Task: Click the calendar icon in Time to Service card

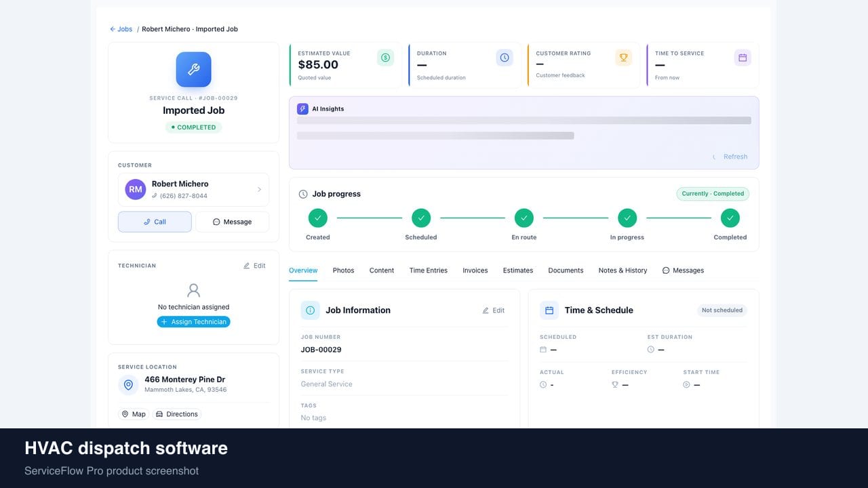Action: (x=743, y=58)
